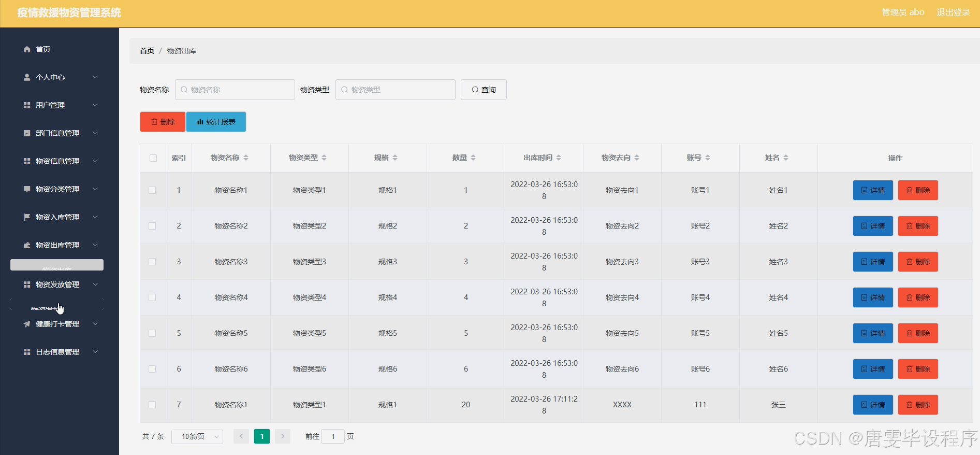Click the 管理员 abo user label
Viewport: 980px width, 455px height.
(x=903, y=12)
